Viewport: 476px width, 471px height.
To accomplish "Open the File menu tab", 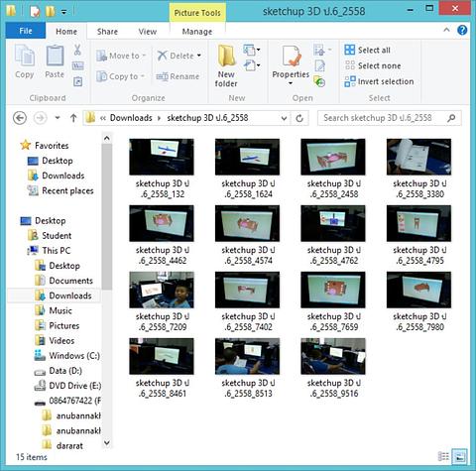I will pos(26,31).
